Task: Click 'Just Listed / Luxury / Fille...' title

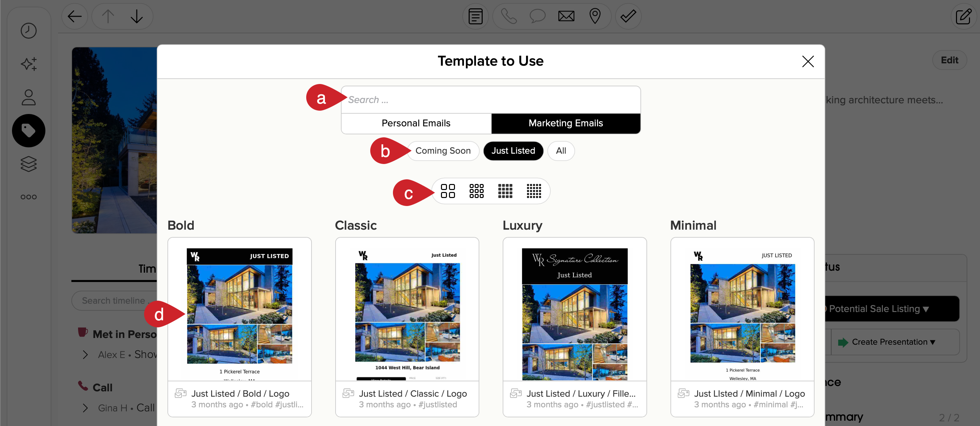Action: coord(581,394)
